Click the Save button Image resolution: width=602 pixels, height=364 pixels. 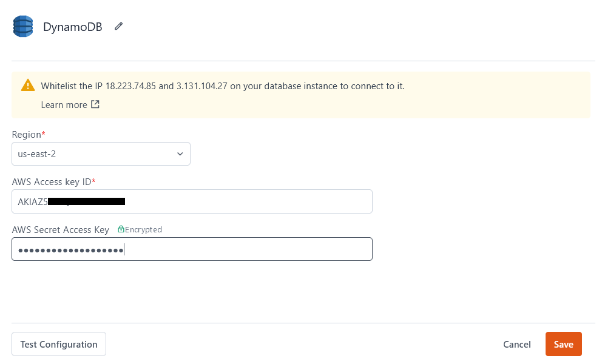pyautogui.click(x=563, y=344)
